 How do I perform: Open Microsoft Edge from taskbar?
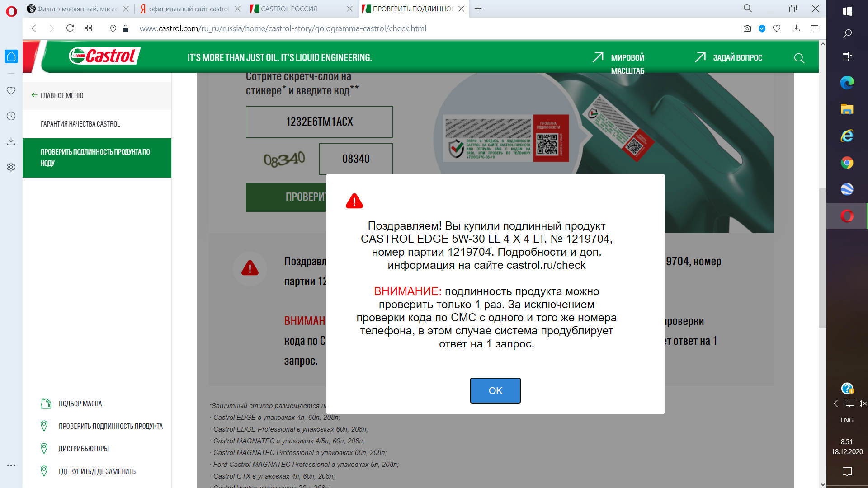[x=847, y=83]
